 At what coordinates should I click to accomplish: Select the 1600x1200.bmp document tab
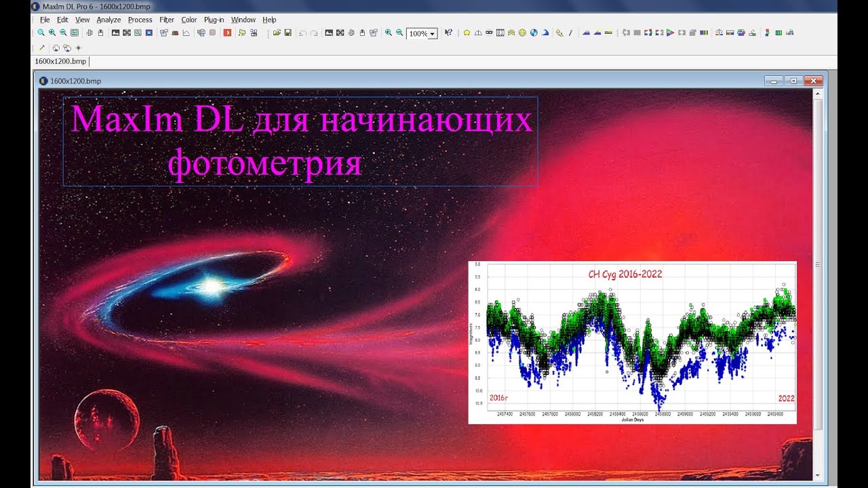point(60,61)
